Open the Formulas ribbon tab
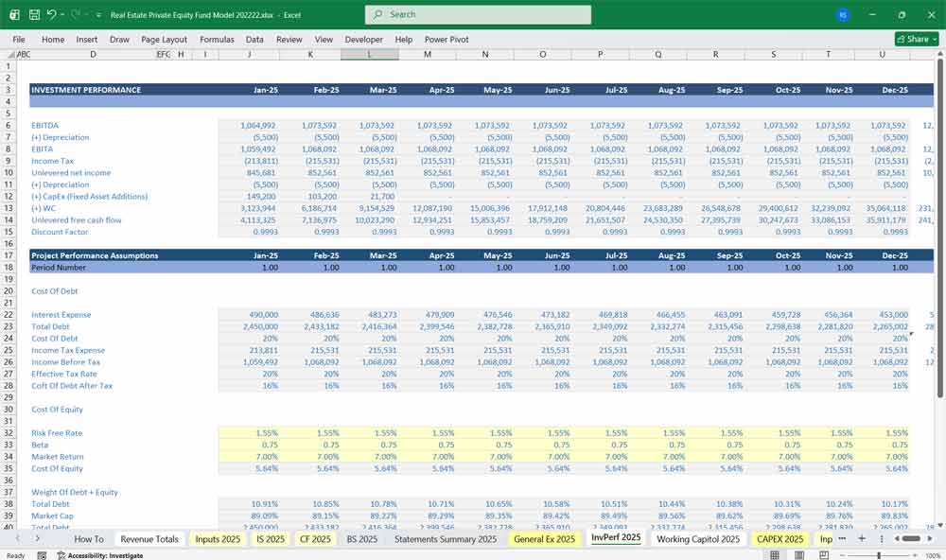 click(217, 39)
